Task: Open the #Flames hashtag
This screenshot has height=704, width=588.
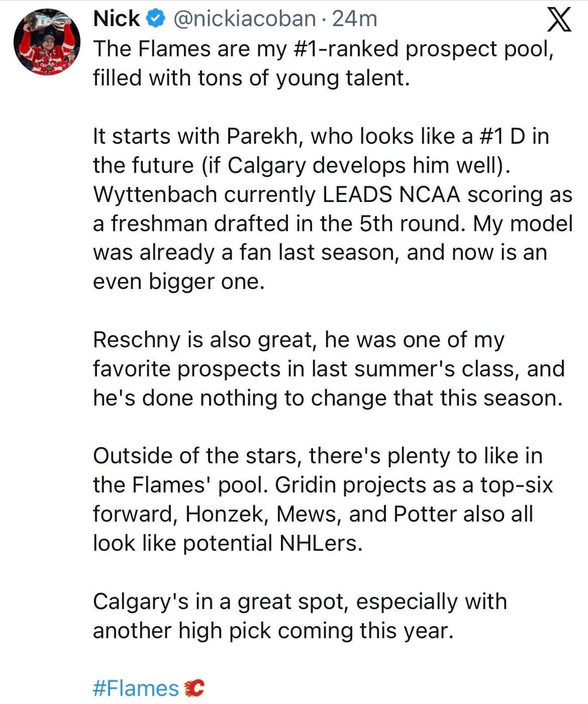Action: click(136, 689)
